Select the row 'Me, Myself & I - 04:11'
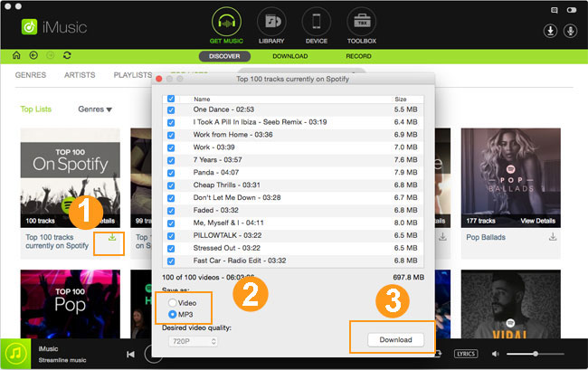Viewport: 588px width, 370px height. (293, 223)
